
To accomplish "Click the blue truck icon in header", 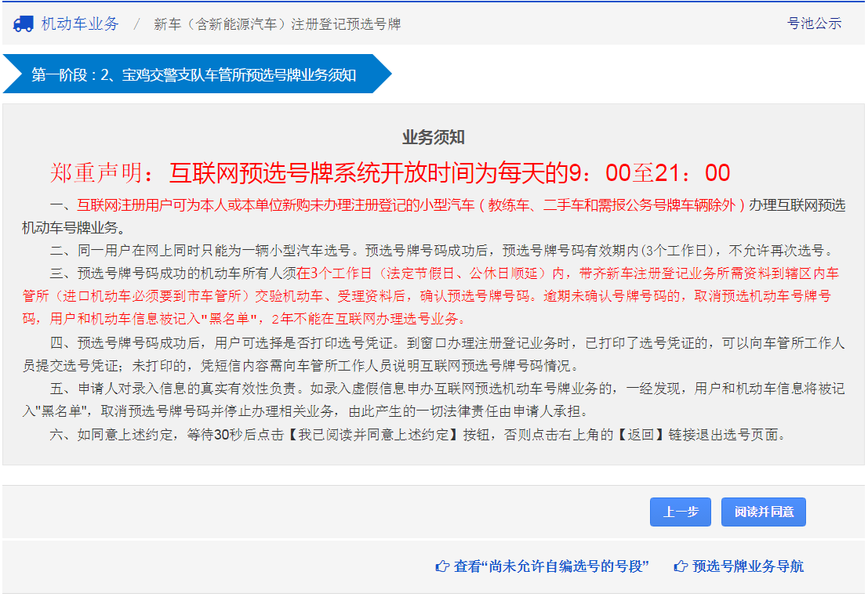I will [24, 24].
